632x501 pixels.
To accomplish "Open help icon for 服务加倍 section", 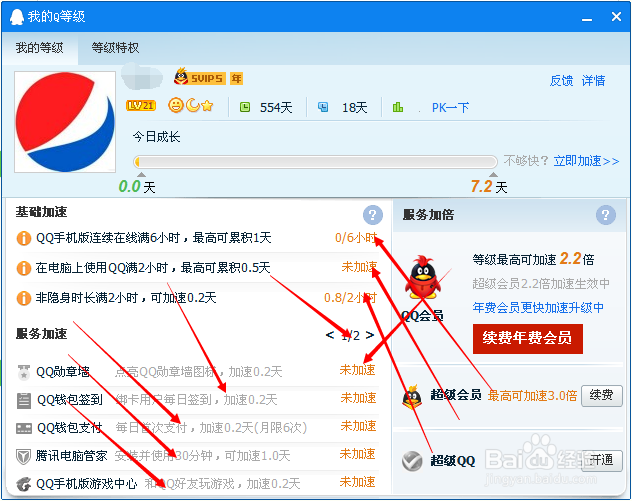I will [x=606, y=215].
